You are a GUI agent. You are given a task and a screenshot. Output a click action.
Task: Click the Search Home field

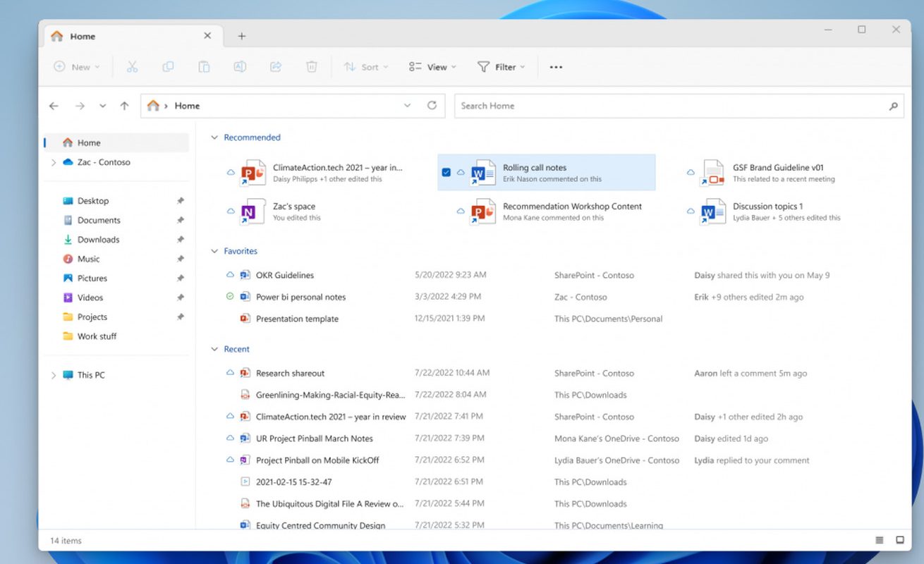679,106
